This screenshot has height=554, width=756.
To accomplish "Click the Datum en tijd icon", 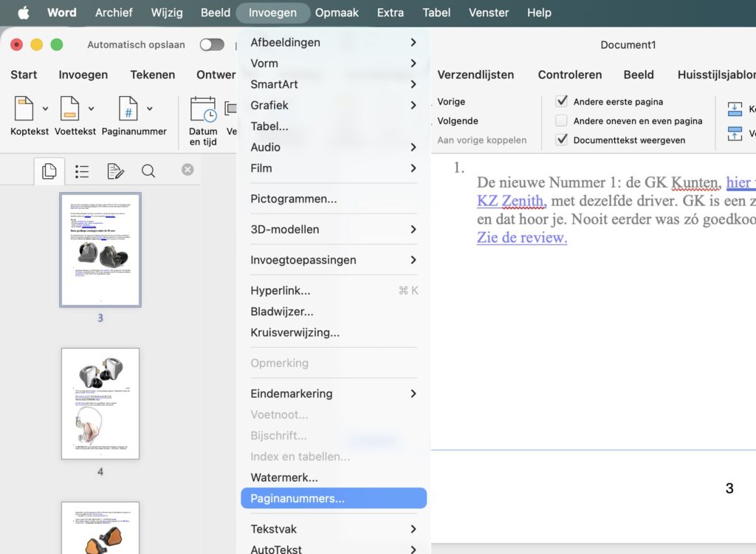I will coord(202,109).
